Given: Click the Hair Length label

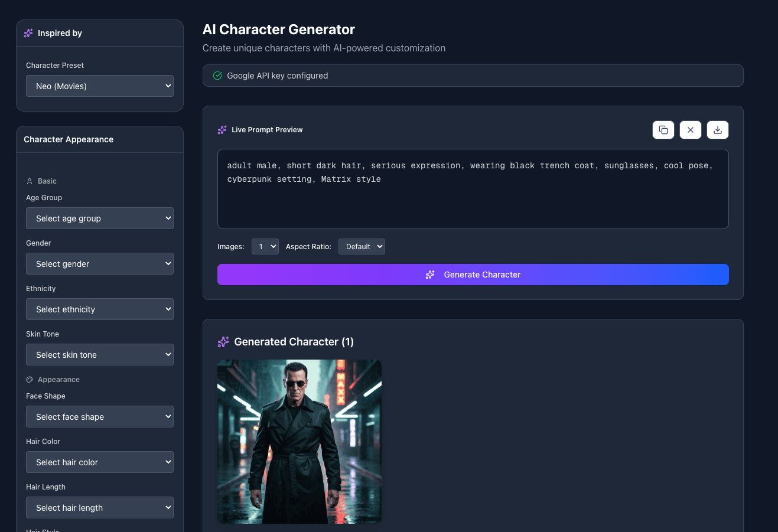Looking at the screenshot, I should point(45,487).
